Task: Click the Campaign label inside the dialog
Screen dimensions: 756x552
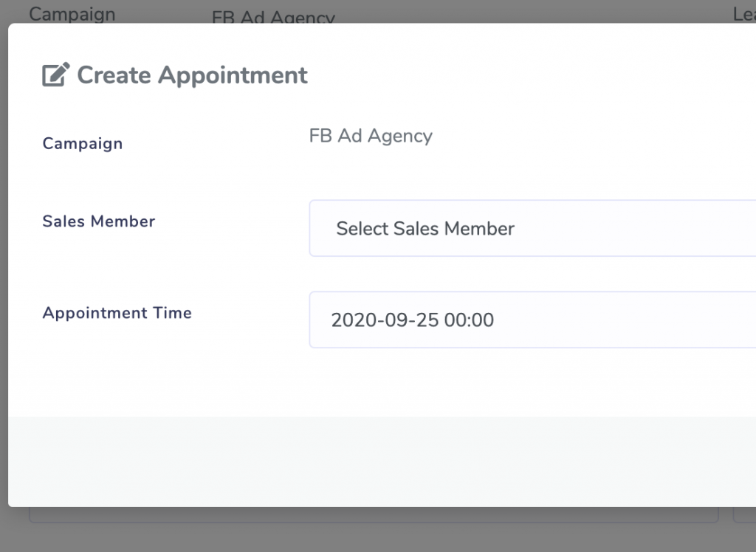Action: tap(83, 144)
